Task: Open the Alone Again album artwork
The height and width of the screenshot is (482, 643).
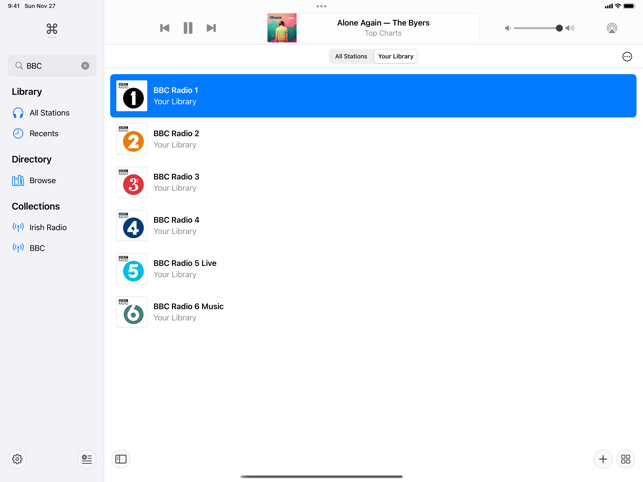Action: pyautogui.click(x=282, y=28)
